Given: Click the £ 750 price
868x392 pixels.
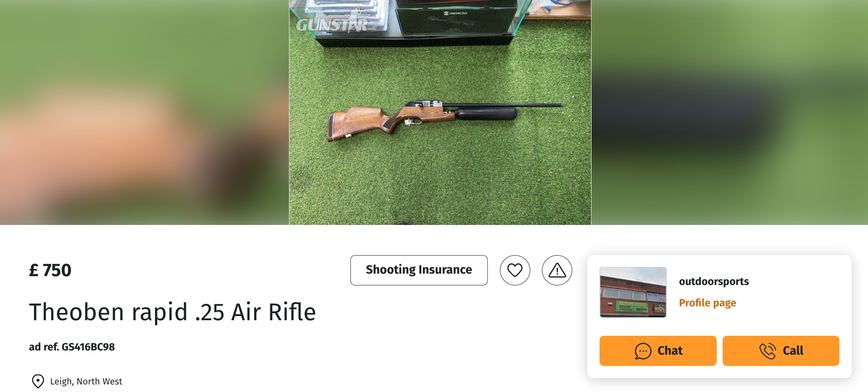Looking at the screenshot, I should pos(50,270).
